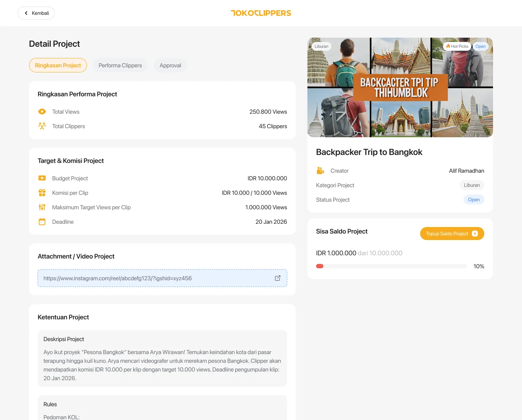Click the Maksimum Target Views sliders icon
The image size is (522, 420).
click(42, 207)
